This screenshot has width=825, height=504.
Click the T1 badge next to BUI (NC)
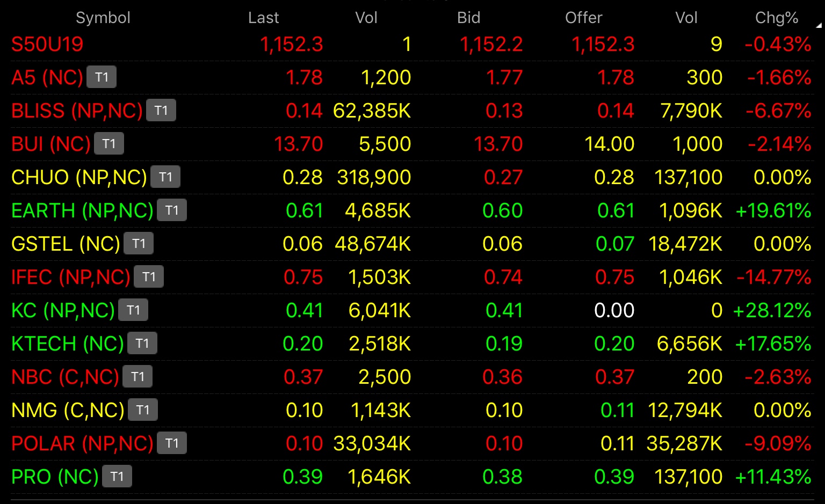click(109, 144)
